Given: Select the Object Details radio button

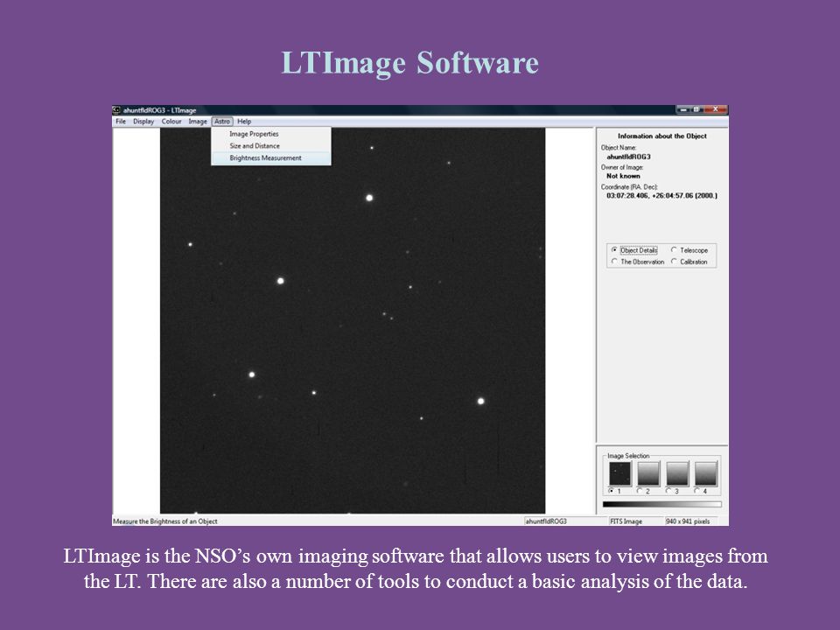Looking at the screenshot, I should click(614, 250).
